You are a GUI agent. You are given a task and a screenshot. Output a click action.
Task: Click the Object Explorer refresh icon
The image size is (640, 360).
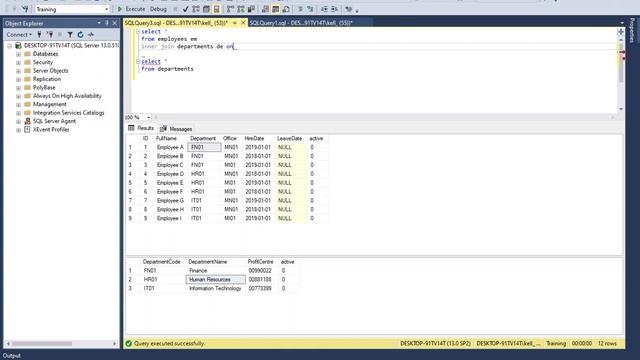(80, 35)
